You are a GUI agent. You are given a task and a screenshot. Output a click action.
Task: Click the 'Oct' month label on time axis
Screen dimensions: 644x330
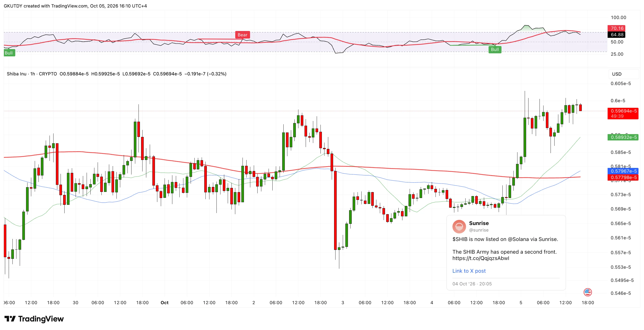click(x=165, y=303)
